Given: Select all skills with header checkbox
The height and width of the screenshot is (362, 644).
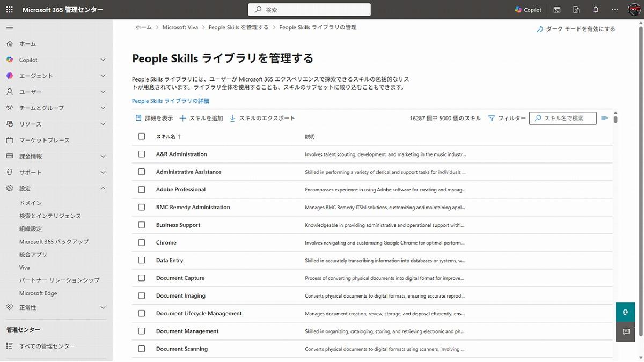Looking at the screenshot, I should 142,136.
